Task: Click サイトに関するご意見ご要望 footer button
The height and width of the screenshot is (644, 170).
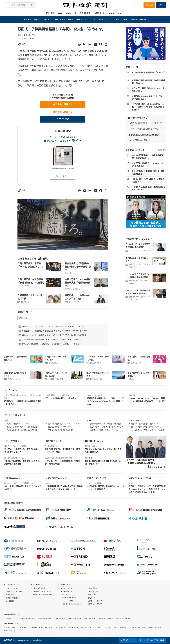Action: (x=152, y=640)
